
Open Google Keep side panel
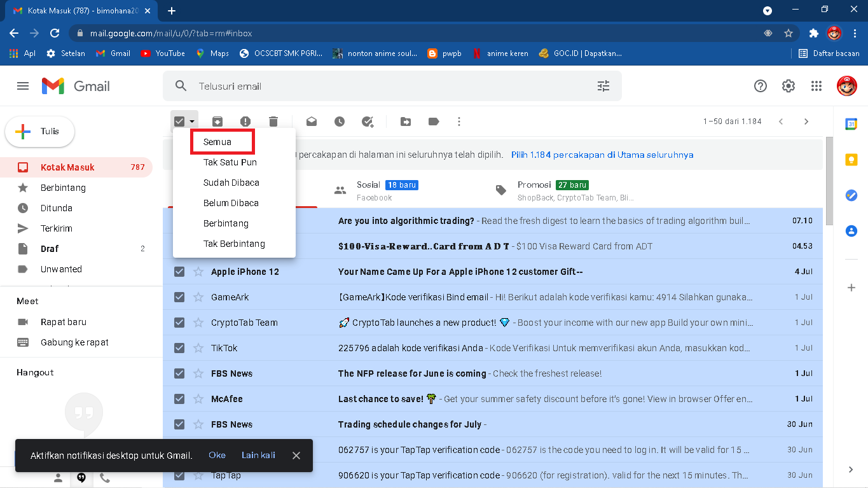click(x=851, y=160)
